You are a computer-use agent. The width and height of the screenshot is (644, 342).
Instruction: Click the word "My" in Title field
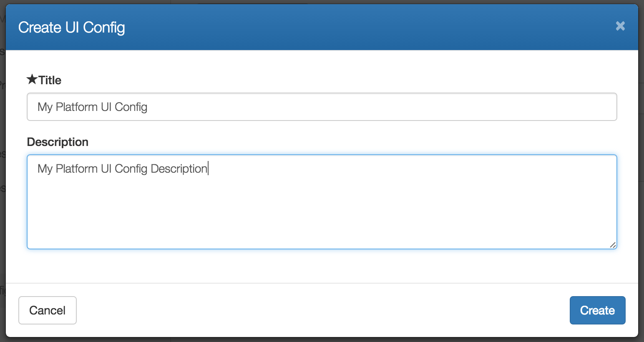(45, 107)
